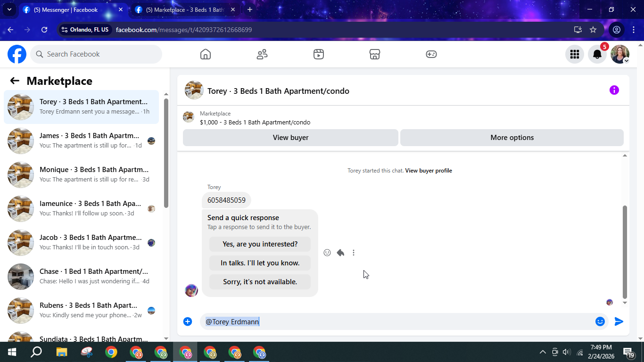Image resolution: width=644 pixels, height=362 pixels.
Task: Send 'Yes, are you interested?' response
Action: point(260,244)
